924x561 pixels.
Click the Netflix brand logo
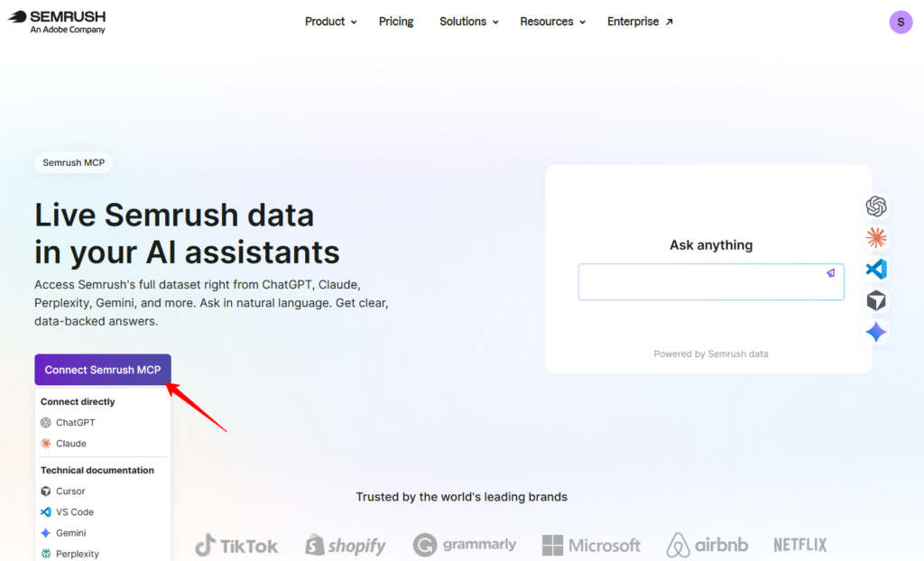pos(799,545)
